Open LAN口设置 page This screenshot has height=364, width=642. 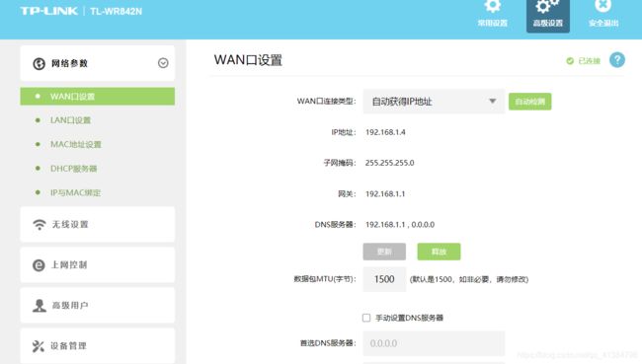click(x=70, y=120)
